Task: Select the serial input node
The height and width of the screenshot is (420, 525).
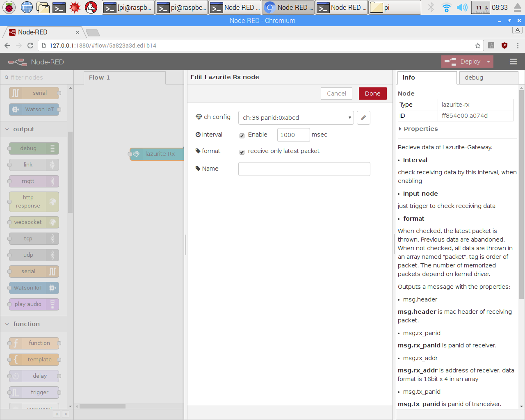Action: pyautogui.click(x=34, y=93)
